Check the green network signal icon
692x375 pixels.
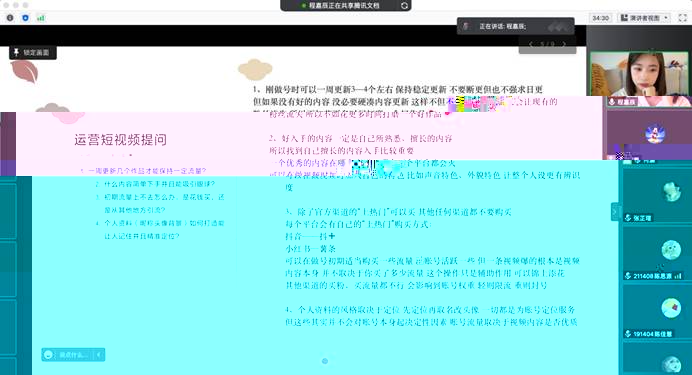coord(41,18)
